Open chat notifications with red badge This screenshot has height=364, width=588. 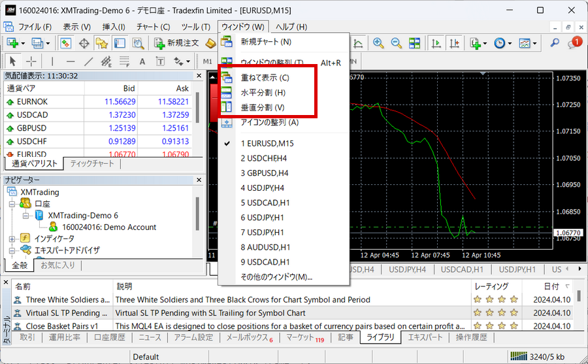coord(574,42)
